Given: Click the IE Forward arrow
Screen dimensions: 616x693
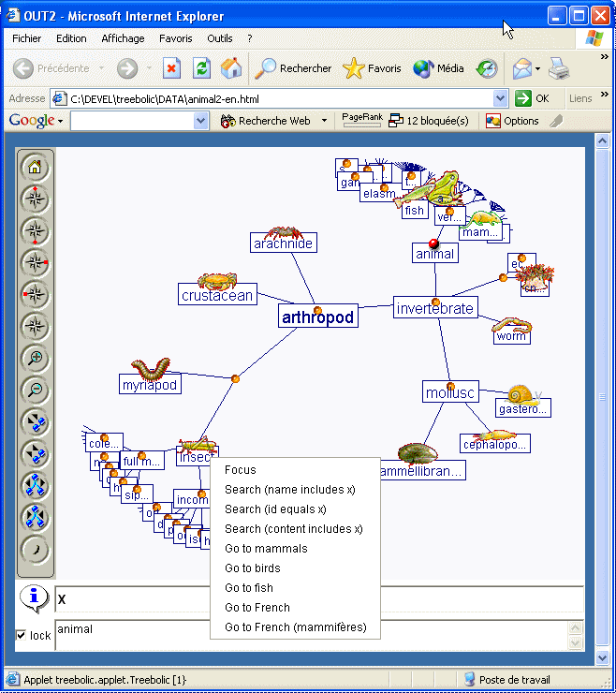Looking at the screenshot, I should [x=127, y=68].
